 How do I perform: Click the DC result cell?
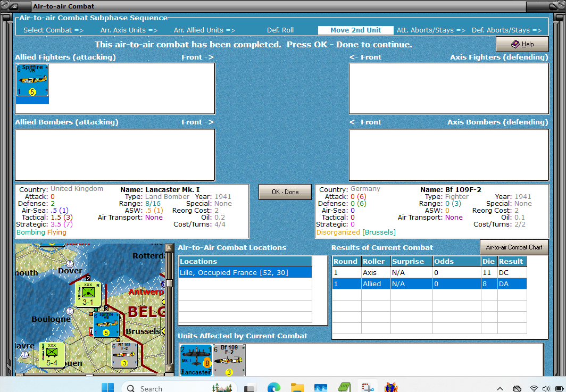click(512, 272)
